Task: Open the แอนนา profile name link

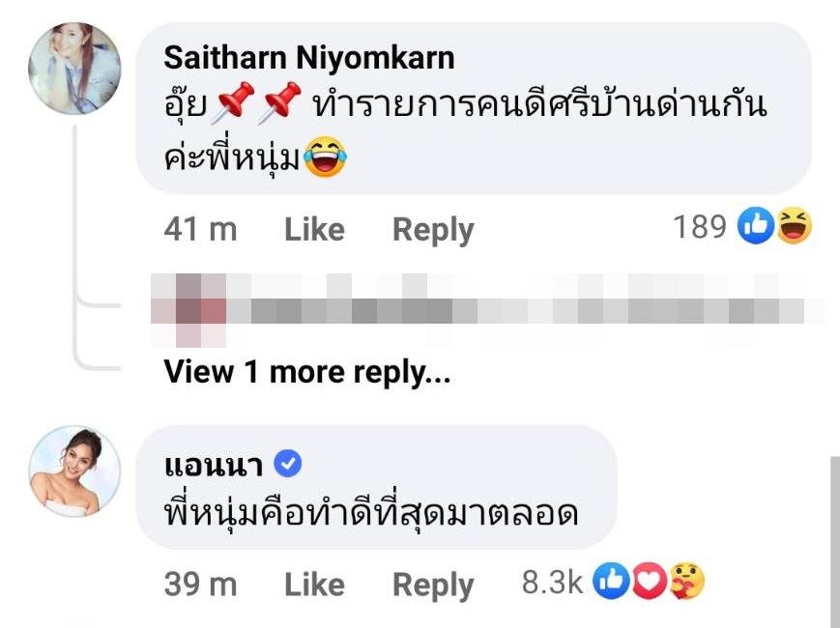Action: coord(214,465)
